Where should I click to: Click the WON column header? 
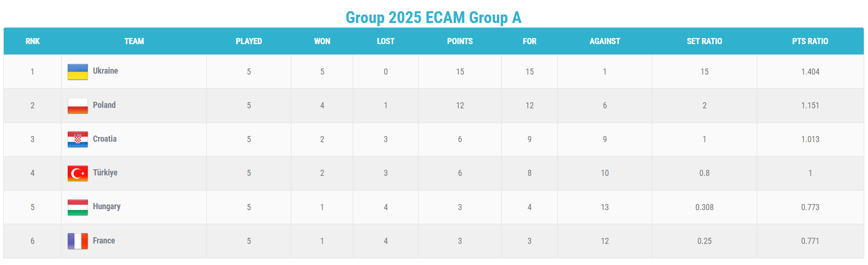pos(322,41)
